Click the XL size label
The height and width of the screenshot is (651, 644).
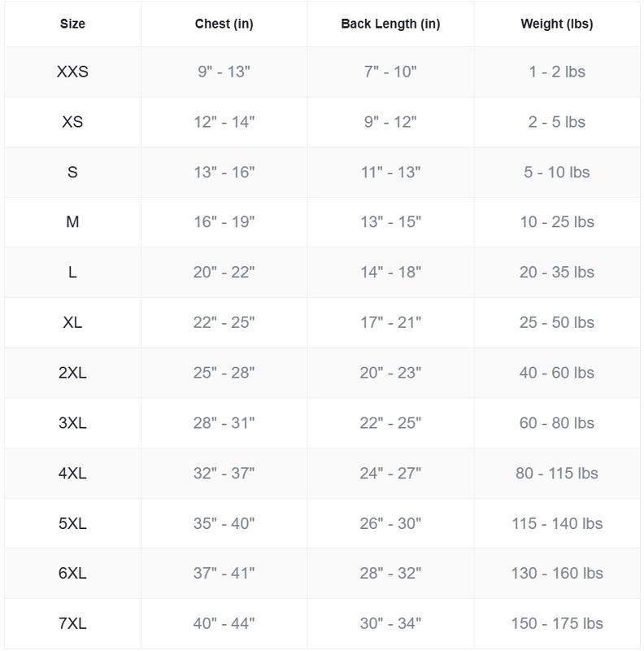(x=72, y=323)
